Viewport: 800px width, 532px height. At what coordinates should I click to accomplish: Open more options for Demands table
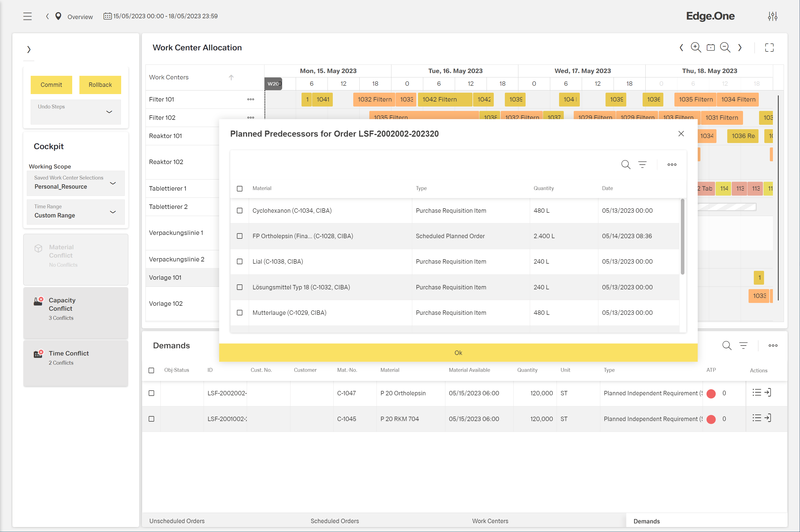click(x=773, y=345)
